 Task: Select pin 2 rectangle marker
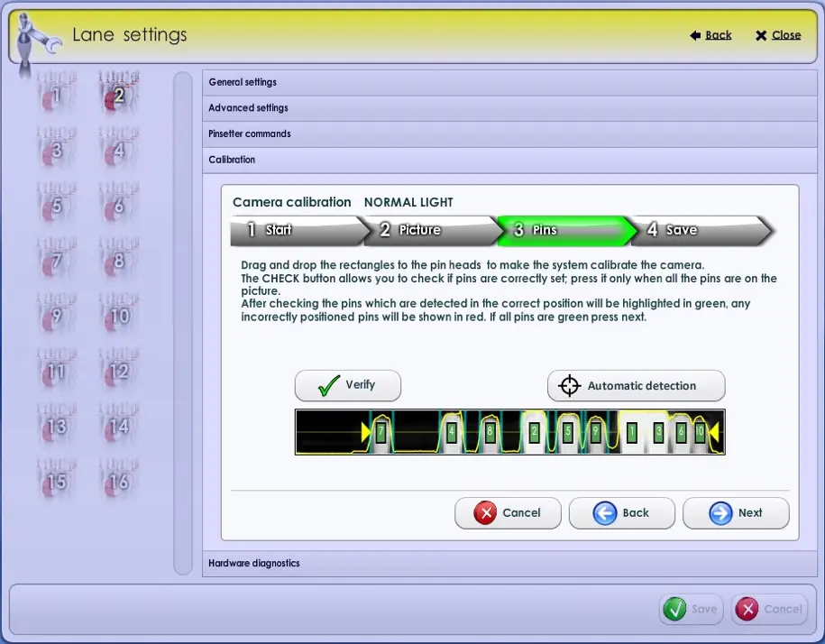click(534, 433)
